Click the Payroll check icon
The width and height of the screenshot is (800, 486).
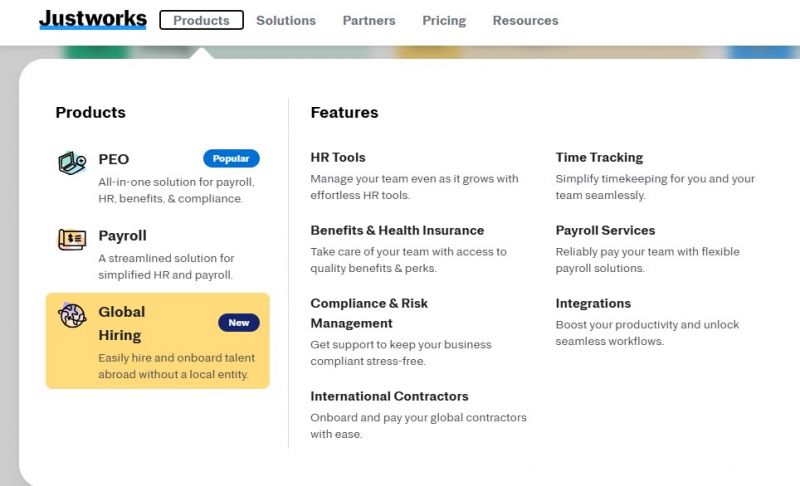(x=72, y=239)
